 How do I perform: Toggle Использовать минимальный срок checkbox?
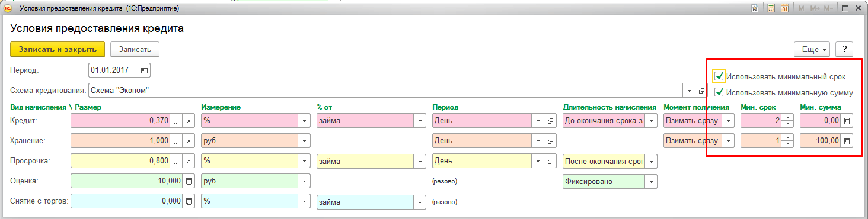click(x=719, y=76)
